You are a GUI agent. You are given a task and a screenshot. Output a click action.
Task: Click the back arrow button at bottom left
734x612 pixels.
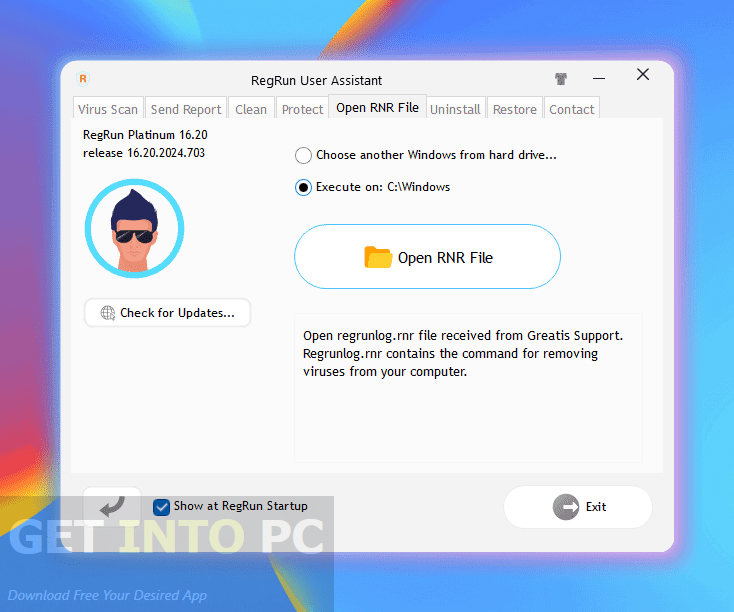pyautogui.click(x=112, y=505)
